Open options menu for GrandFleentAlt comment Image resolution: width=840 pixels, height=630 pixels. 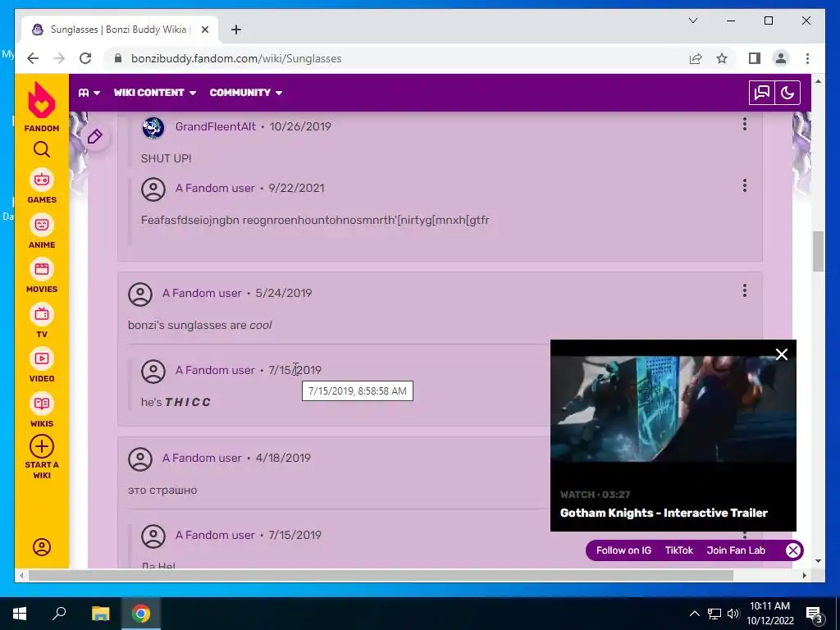tap(745, 125)
